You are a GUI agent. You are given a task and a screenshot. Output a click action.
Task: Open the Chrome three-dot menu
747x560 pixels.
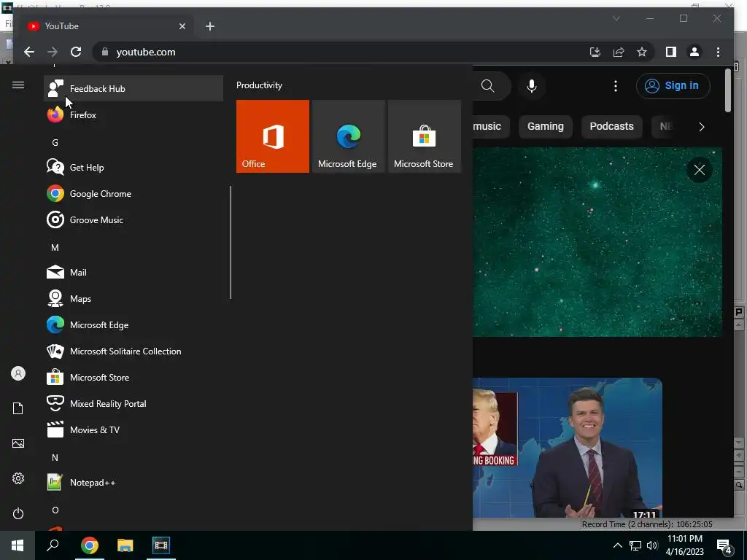tap(718, 52)
